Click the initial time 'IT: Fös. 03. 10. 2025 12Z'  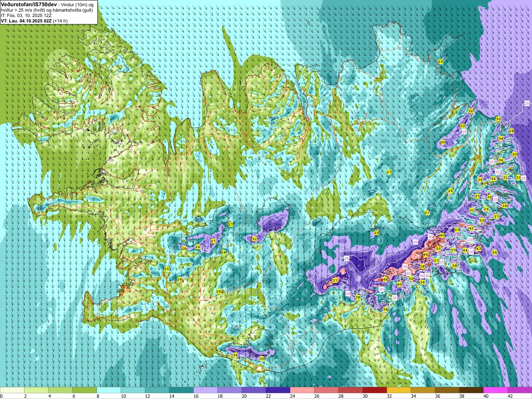pyautogui.click(x=26, y=15)
